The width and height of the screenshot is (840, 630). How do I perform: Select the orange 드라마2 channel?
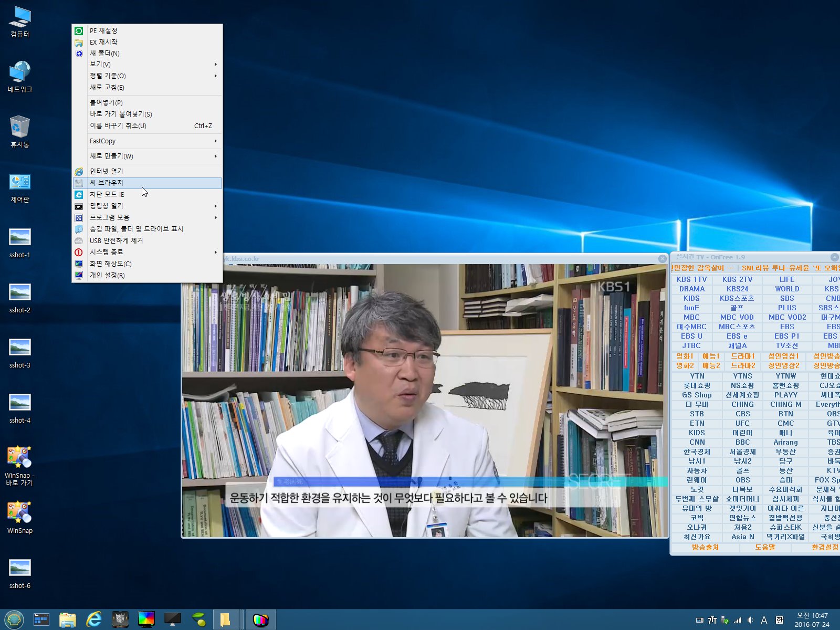[743, 365]
